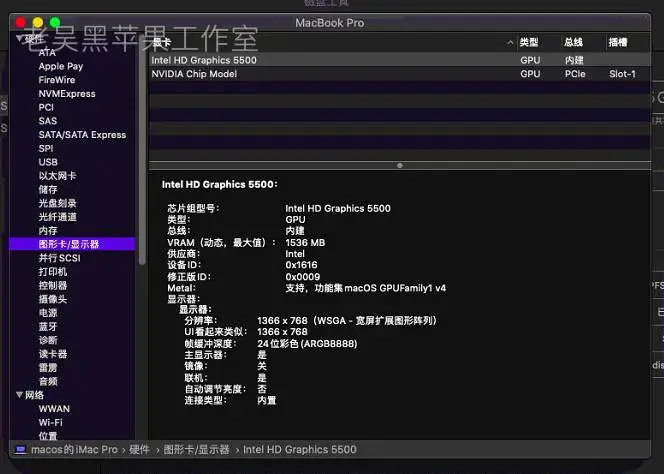The width and height of the screenshot is (664, 474).
Task: Click the device ID value 0x1616
Action: tap(301, 265)
